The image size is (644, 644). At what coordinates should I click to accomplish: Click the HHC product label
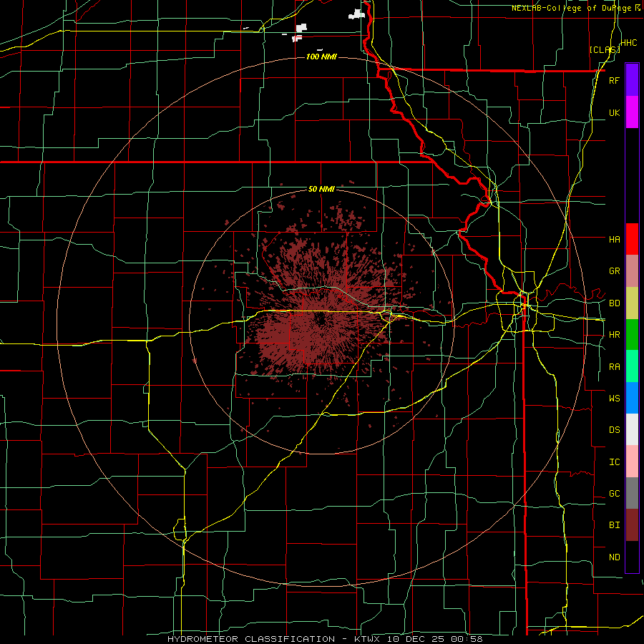click(628, 43)
